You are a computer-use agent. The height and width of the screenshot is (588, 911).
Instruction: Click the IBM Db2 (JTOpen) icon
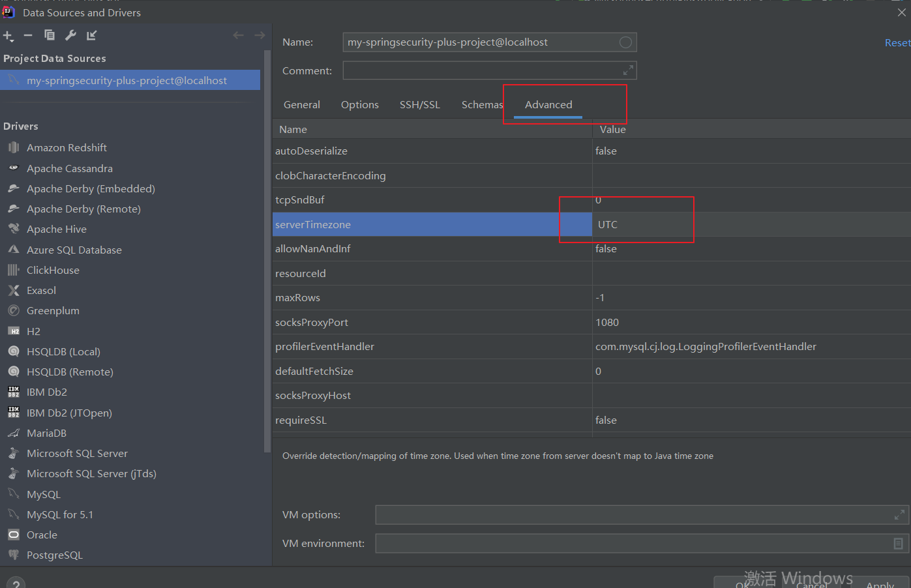[14, 413]
